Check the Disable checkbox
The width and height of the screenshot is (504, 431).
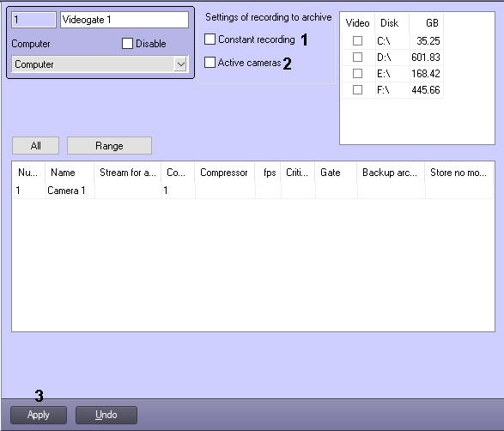point(127,44)
